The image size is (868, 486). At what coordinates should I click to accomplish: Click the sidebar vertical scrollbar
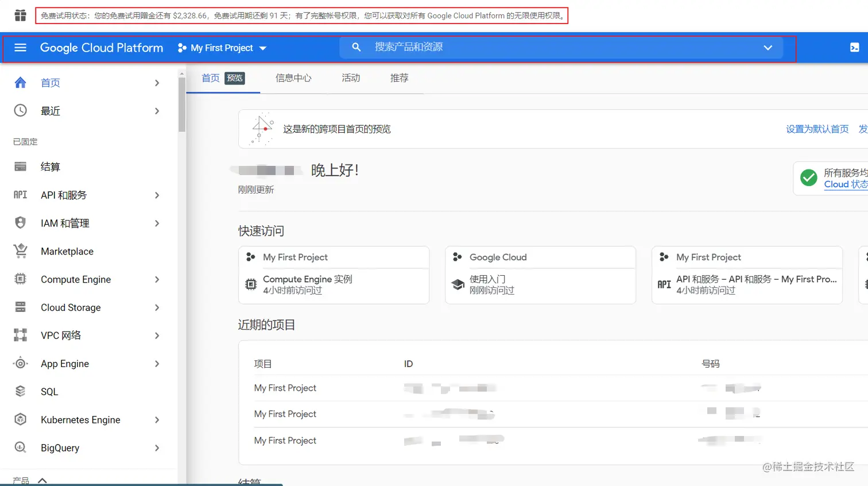click(x=181, y=105)
